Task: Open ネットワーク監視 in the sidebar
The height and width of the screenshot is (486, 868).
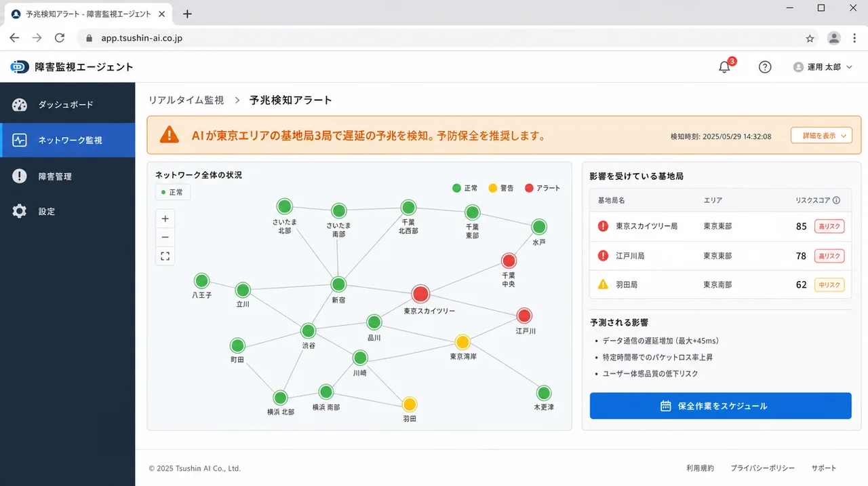Action: coord(68,141)
